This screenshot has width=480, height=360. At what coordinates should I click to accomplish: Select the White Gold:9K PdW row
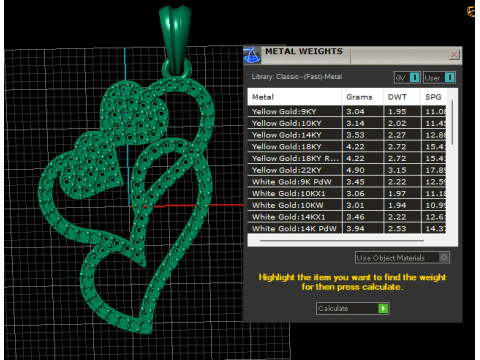(x=347, y=182)
